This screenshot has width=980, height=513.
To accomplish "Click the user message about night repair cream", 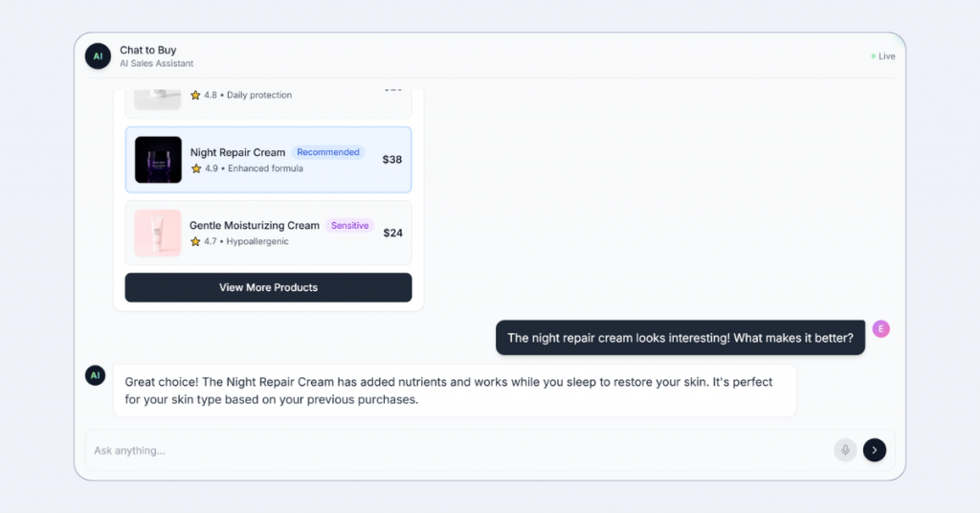I will [679, 338].
